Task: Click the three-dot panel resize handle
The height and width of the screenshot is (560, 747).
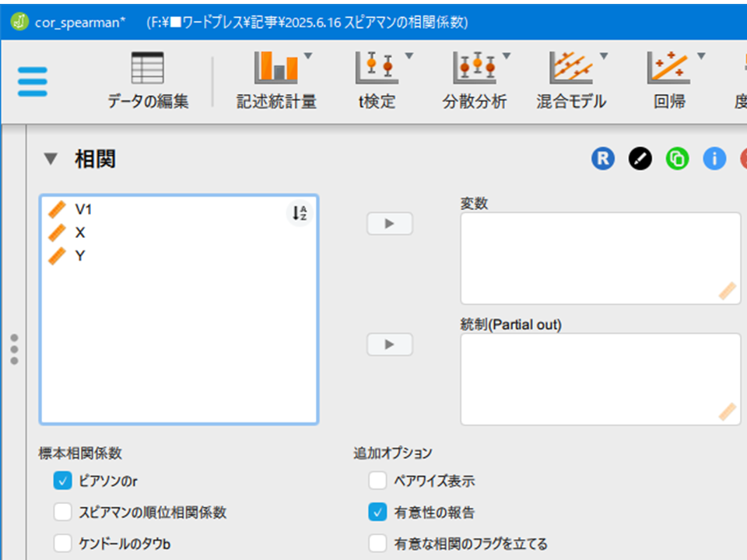Action: tap(14, 349)
